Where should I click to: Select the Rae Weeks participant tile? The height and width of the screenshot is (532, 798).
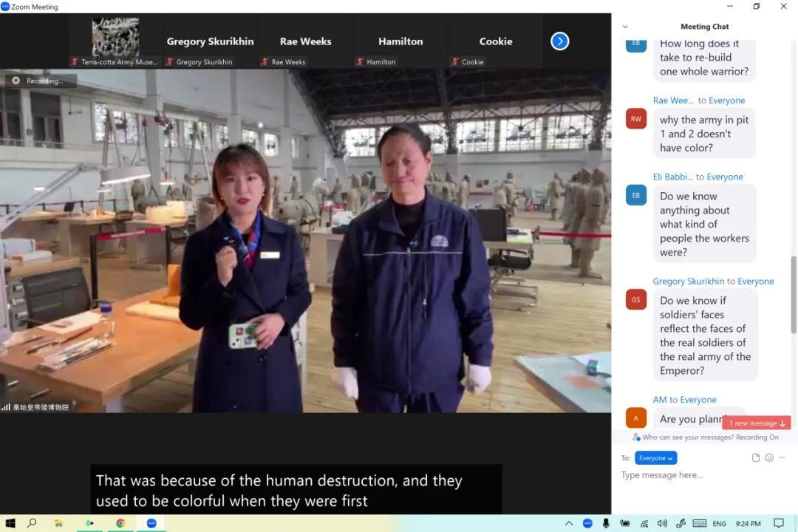click(305, 42)
